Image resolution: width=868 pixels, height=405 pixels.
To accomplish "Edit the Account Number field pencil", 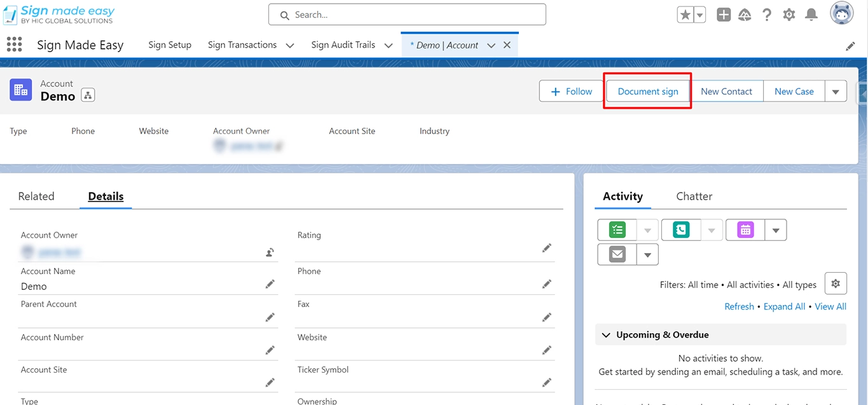I will coord(270,350).
